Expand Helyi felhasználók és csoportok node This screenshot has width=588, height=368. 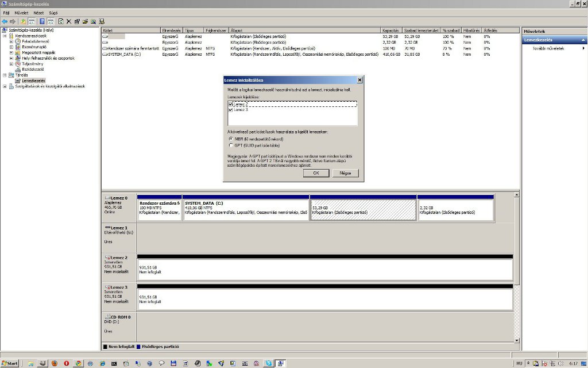pyautogui.click(x=11, y=58)
